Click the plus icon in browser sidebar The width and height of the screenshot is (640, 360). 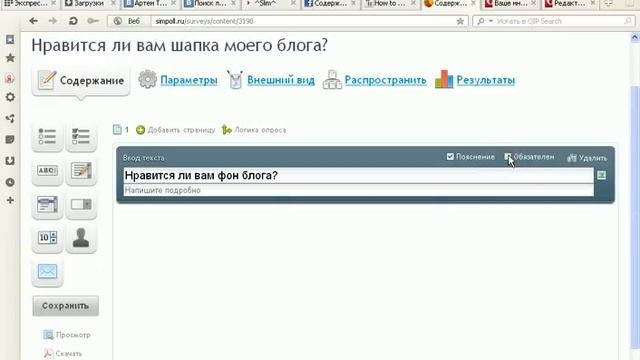(10, 200)
